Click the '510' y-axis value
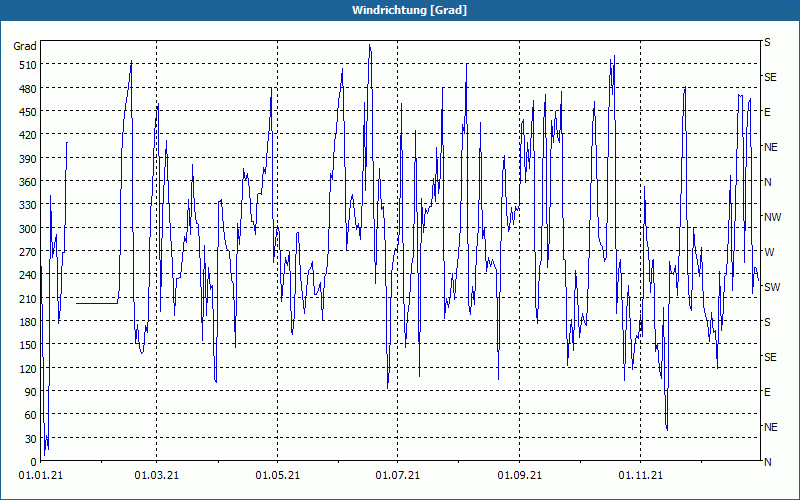 pyautogui.click(x=28, y=65)
